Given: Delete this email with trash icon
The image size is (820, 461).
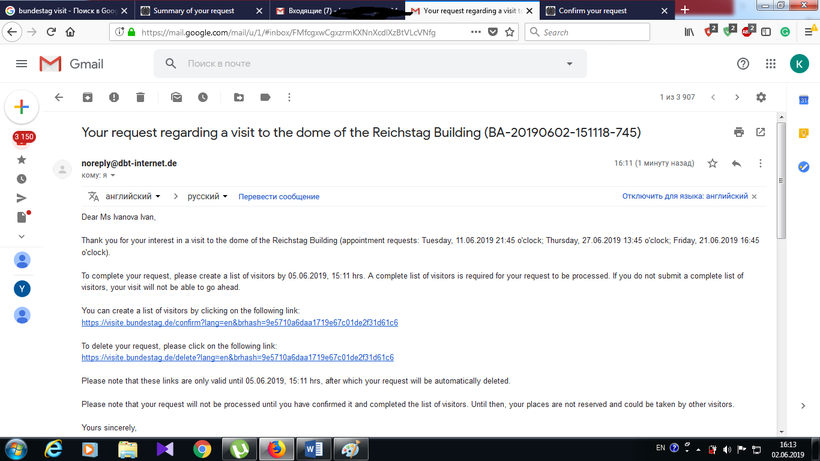Looking at the screenshot, I should (x=140, y=97).
